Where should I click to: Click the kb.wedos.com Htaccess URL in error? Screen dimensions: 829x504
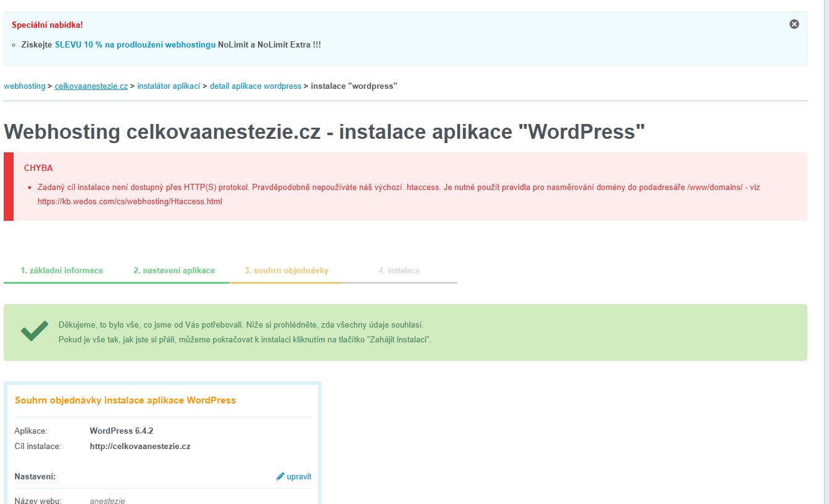click(x=130, y=202)
